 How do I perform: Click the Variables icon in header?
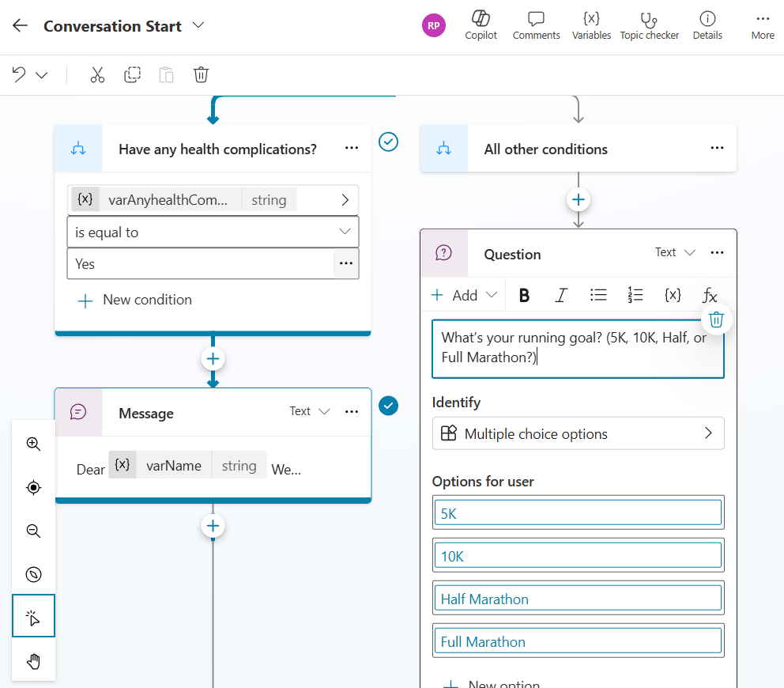[x=591, y=25]
